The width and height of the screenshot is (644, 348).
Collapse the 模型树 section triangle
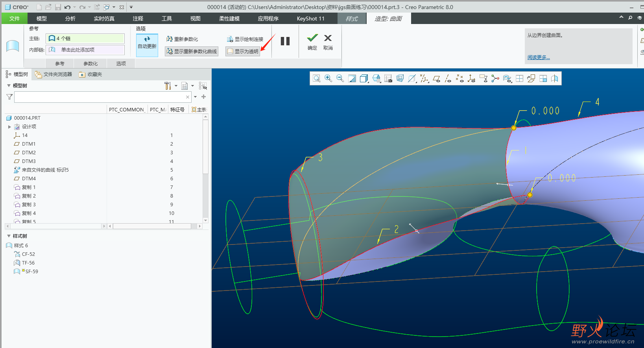click(x=9, y=85)
